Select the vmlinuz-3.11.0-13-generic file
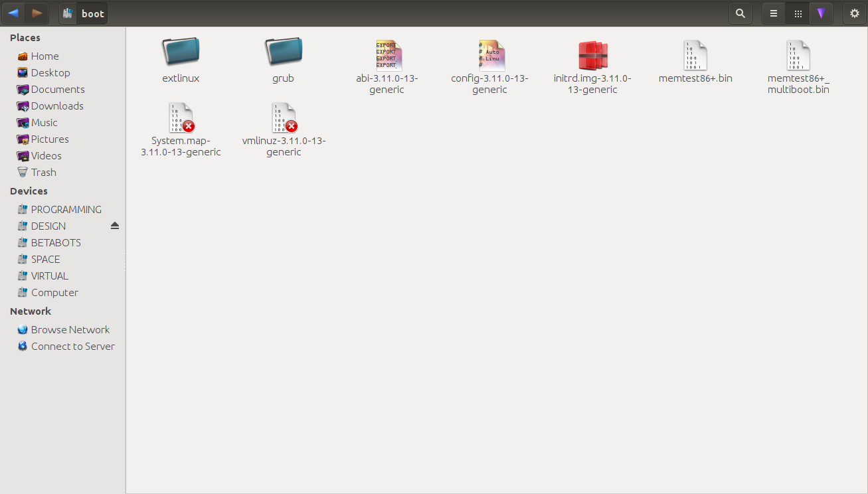 pos(284,118)
